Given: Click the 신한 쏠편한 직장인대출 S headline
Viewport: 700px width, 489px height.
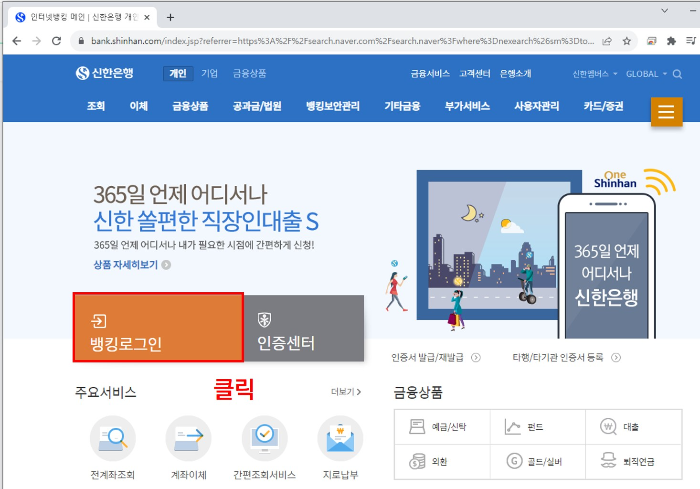Looking at the screenshot, I should click(x=206, y=221).
